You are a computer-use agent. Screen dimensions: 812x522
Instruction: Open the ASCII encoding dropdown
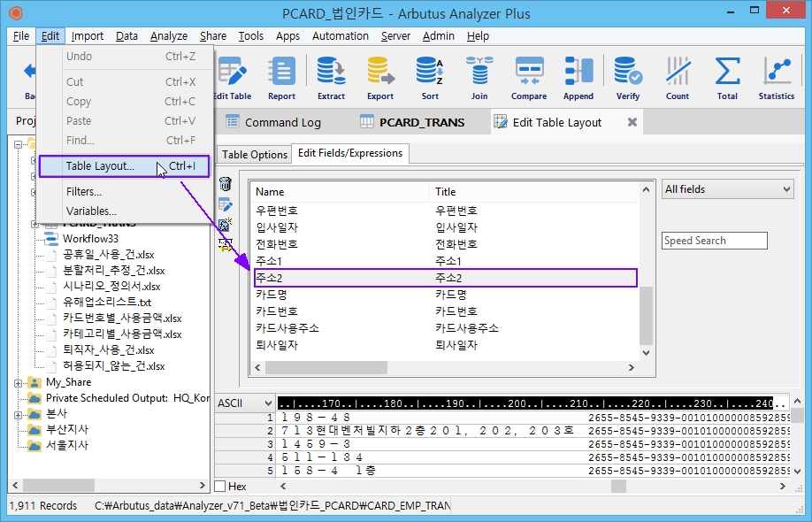click(245, 403)
